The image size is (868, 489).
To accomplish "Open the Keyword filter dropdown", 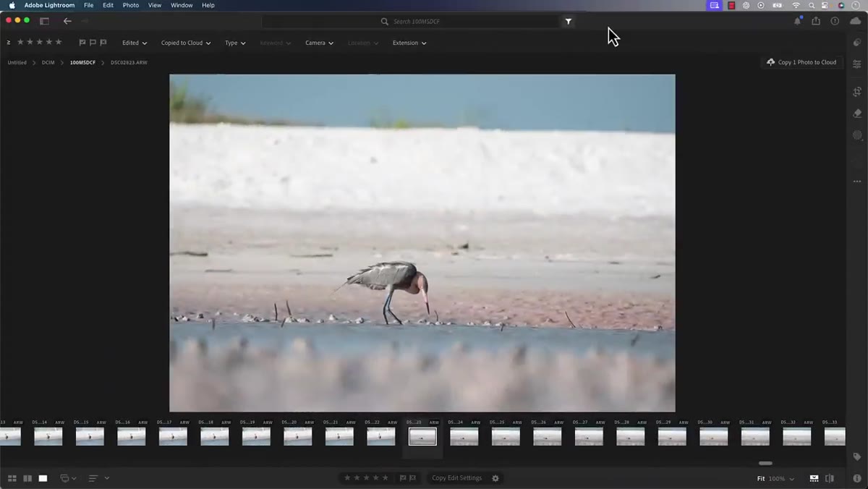I will 276,43.
